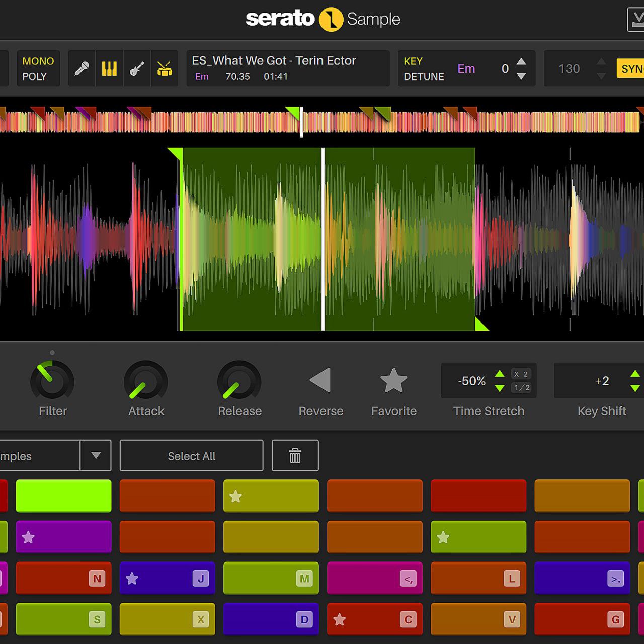Click the 130 tempo field
The height and width of the screenshot is (644, 644).
pos(569,69)
